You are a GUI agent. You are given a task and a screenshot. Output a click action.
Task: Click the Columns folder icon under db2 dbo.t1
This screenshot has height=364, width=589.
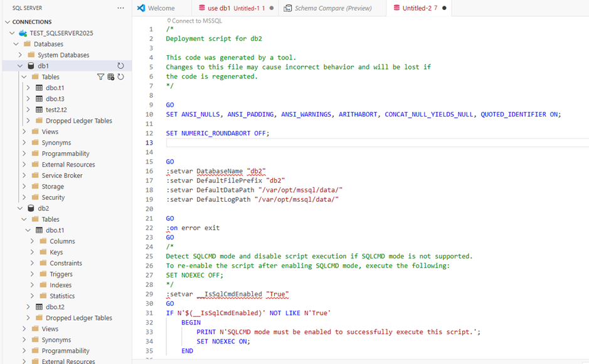[43, 241]
